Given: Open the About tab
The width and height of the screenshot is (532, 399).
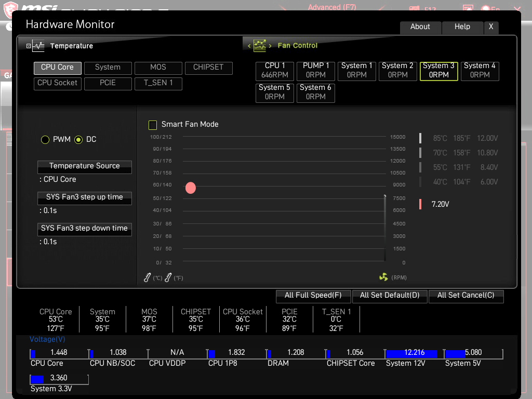Looking at the screenshot, I should (420, 27).
